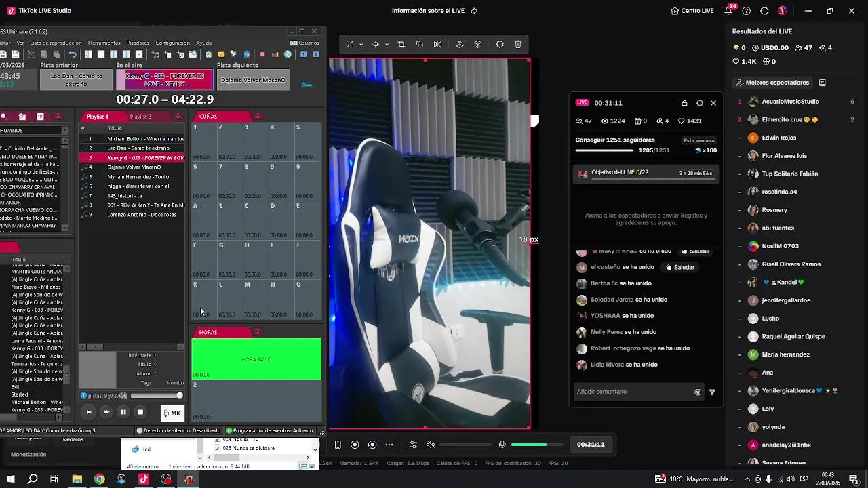Switch to Playlist 2 tab
This screenshot has width=868, height=488.
140,117
